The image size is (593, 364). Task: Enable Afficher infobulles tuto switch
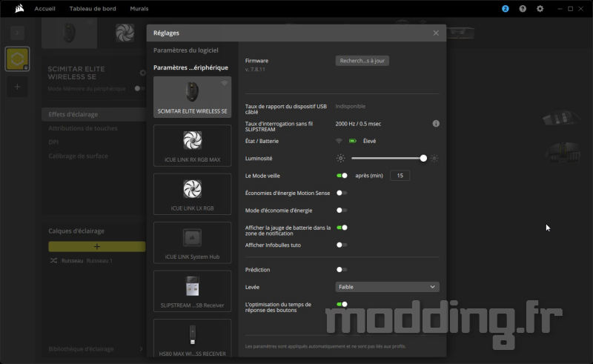pyautogui.click(x=342, y=245)
